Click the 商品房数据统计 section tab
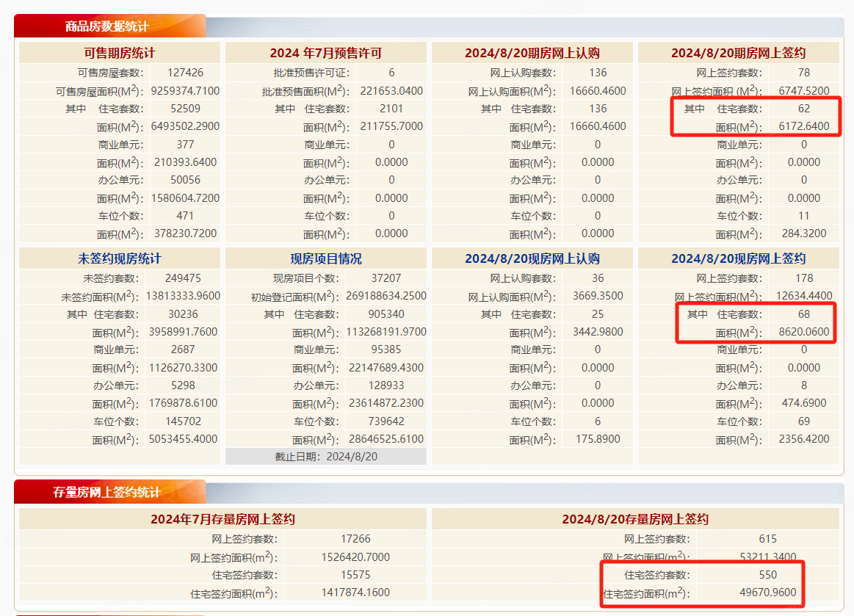 tap(107, 26)
